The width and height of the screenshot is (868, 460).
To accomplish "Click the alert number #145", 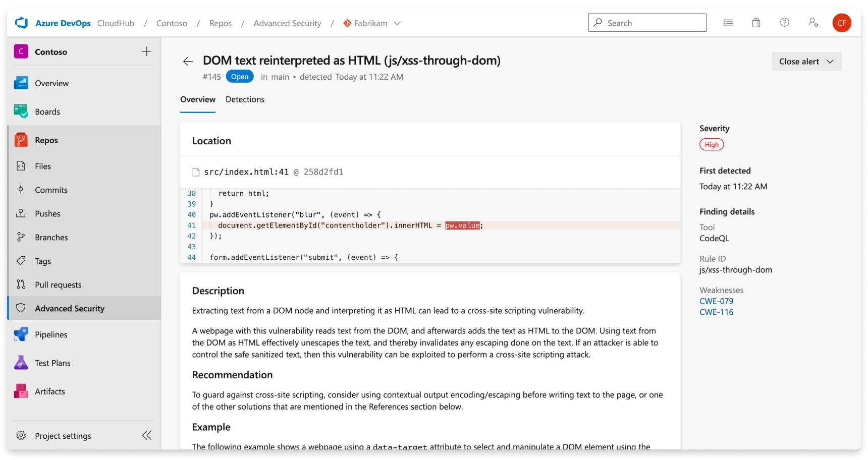I will 211,77.
